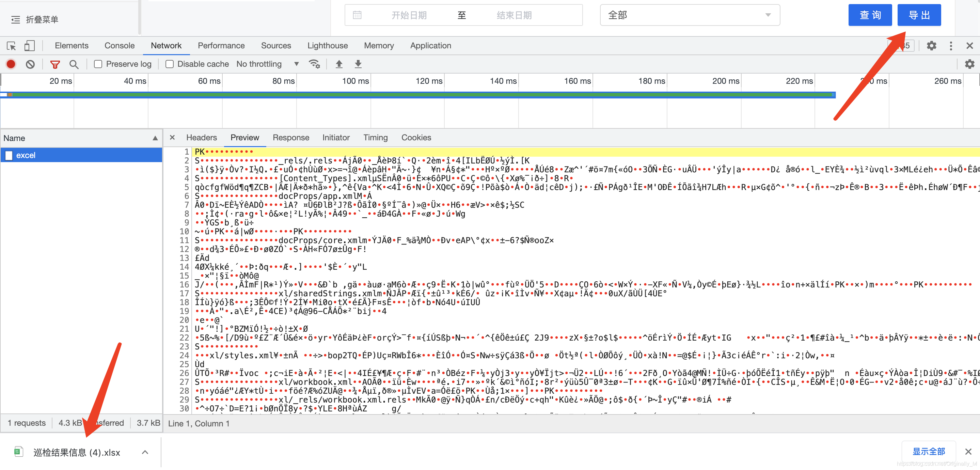Click the import HAR upload arrow
The height and width of the screenshot is (470, 980).
click(x=339, y=64)
